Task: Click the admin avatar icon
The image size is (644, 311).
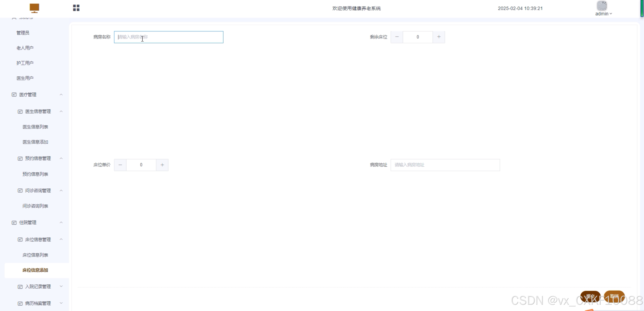Action: (602, 5)
